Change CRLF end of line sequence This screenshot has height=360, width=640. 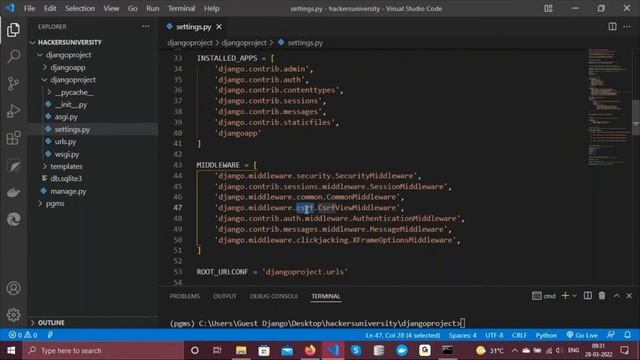[519, 335]
